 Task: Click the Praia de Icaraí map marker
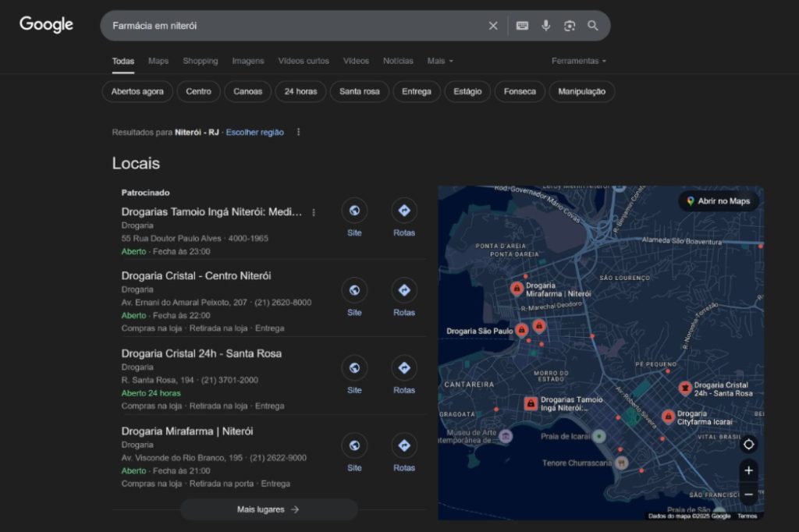[599, 436]
